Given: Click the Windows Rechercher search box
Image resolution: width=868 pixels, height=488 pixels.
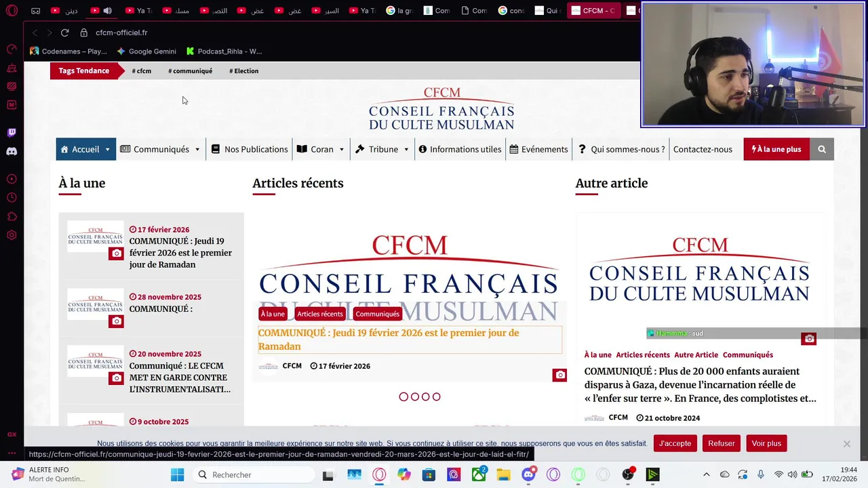Looking at the screenshot, I should (253, 474).
